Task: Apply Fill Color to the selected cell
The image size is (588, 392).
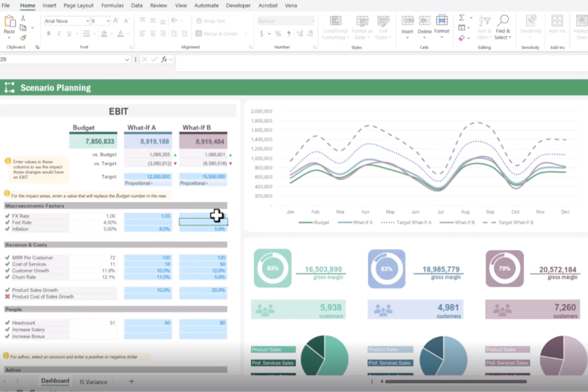Action: coord(104,33)
